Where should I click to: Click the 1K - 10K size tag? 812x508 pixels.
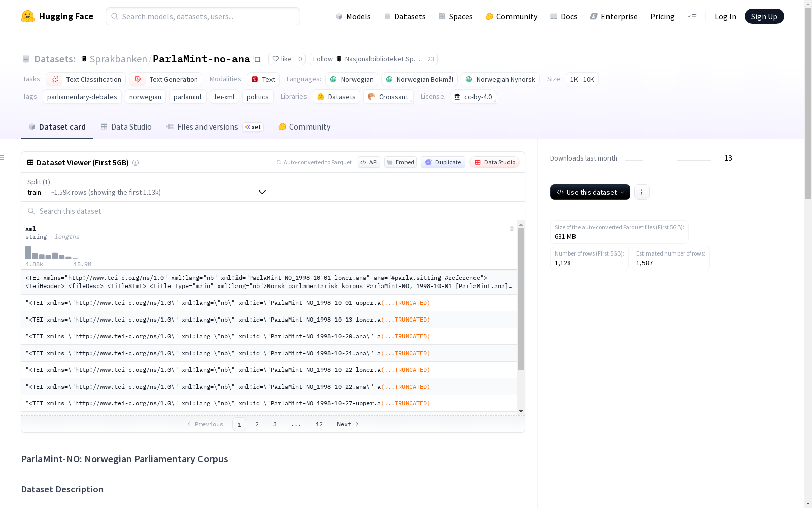582,79
